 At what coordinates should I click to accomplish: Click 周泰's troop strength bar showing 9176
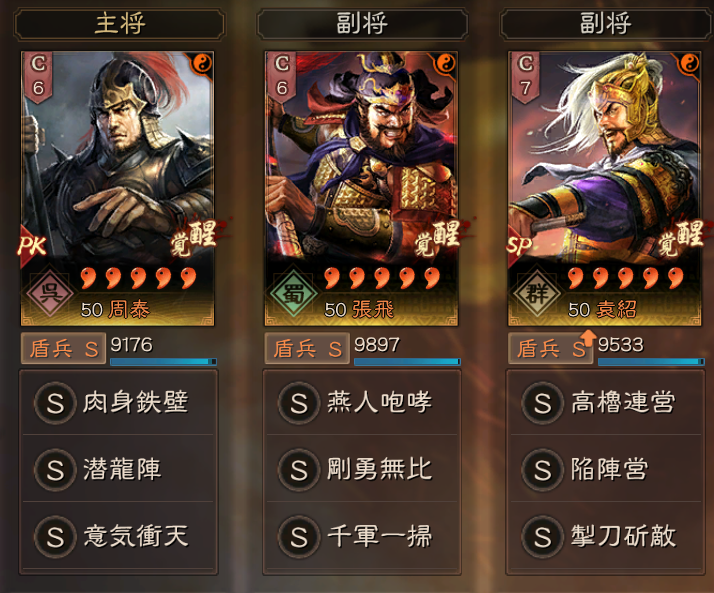click(163, 362)
